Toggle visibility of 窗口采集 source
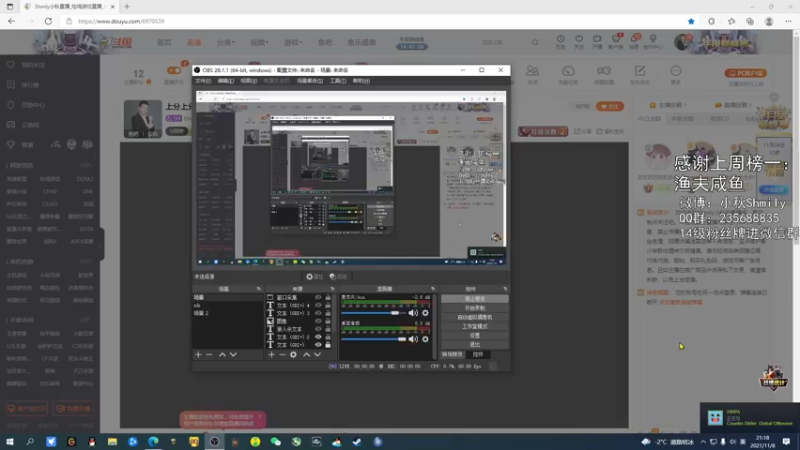800x450 pixels. (x=318, y=297)
